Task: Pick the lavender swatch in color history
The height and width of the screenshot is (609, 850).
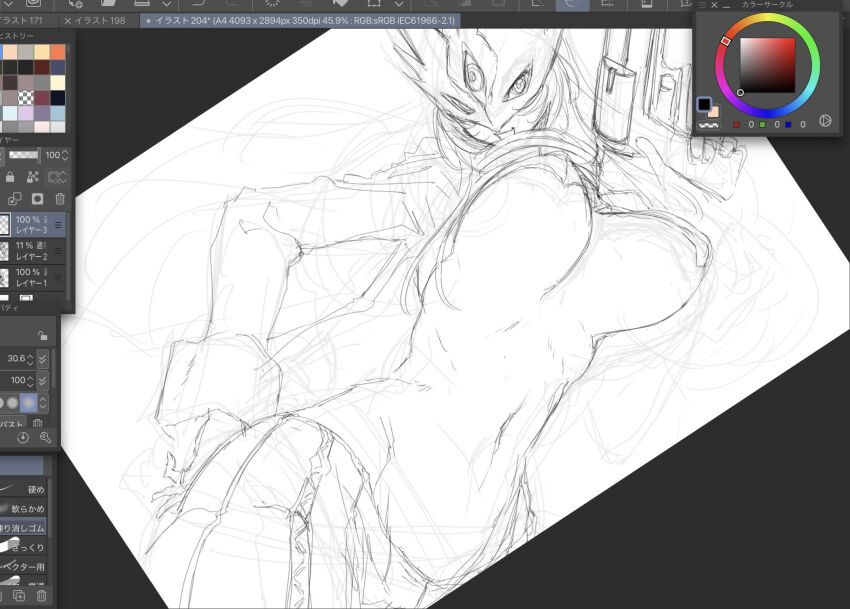Action: [x=25, y=113]
